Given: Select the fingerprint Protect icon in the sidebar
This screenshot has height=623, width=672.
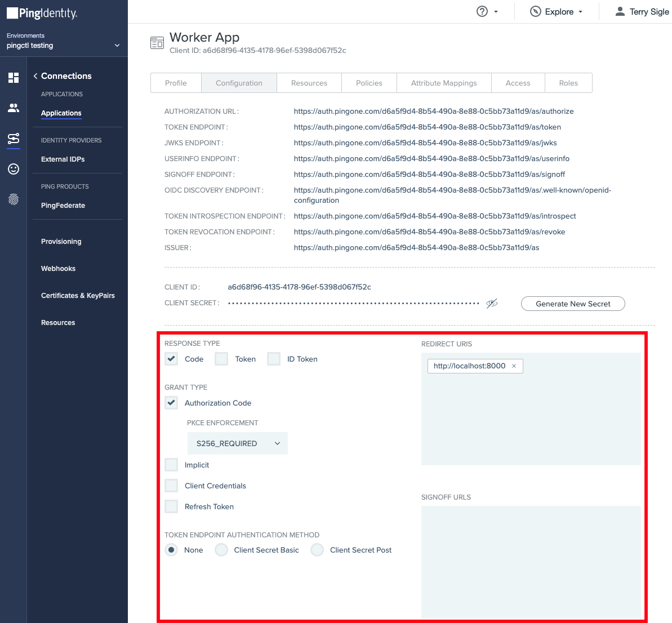Looking at the screenshot, I should click(13, 198).
